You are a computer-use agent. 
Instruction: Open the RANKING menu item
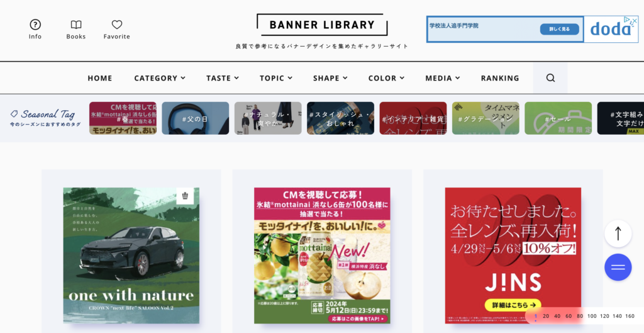click(x=500, y=78)
